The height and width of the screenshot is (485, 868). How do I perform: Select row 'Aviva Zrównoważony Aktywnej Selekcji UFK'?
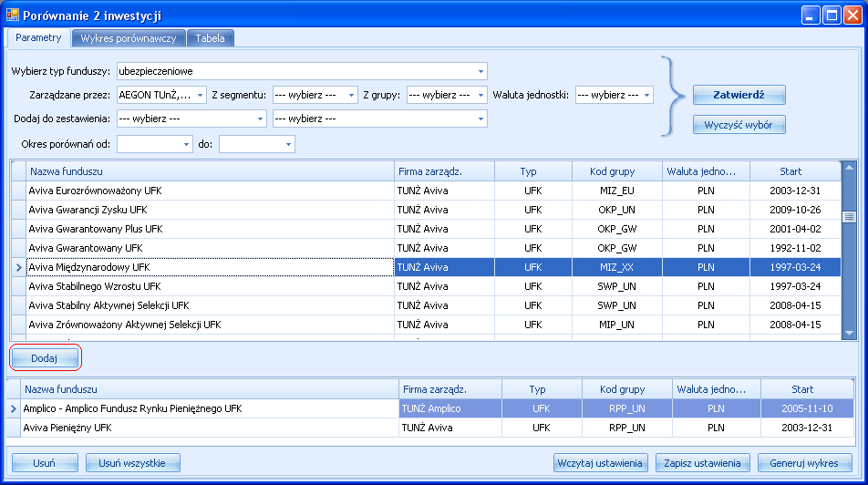click(425, 325)
